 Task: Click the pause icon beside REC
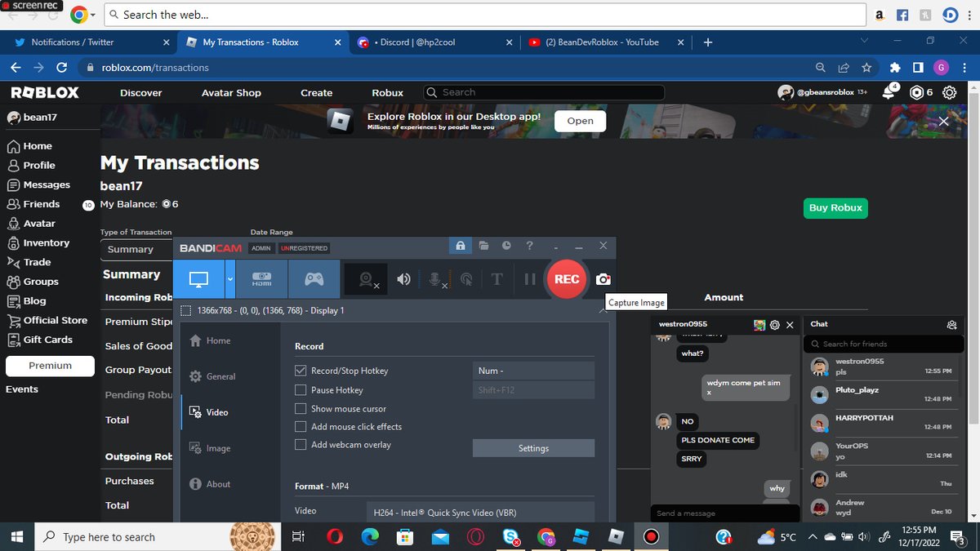click(x=529, y=279)
